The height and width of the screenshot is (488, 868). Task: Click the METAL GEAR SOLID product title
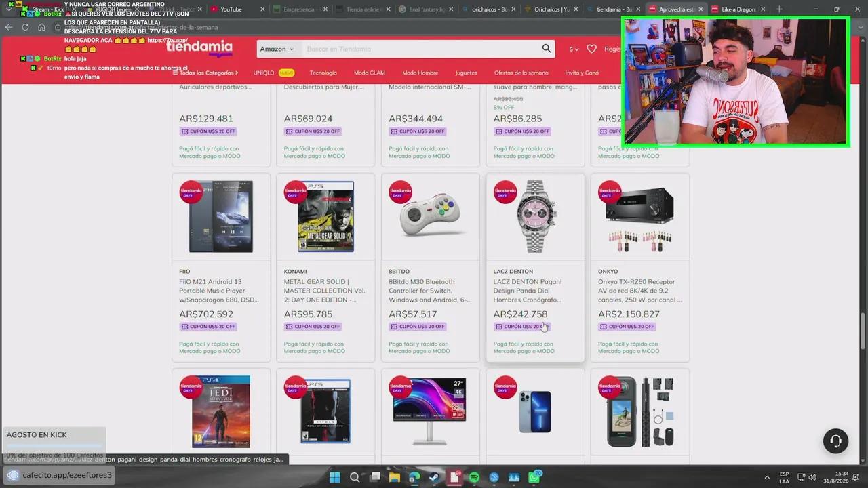coord(325,291)
